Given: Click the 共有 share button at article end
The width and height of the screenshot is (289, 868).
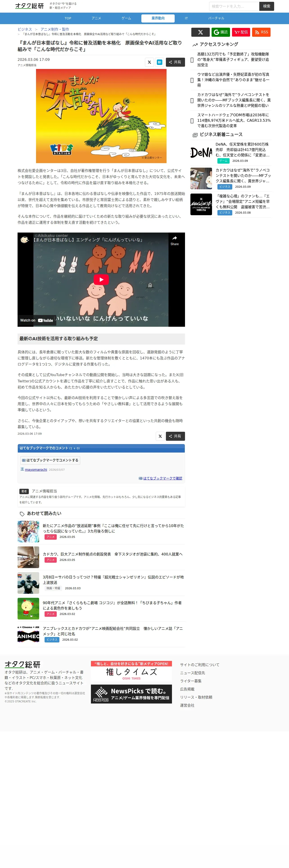Looking at the screenshot, I should click(x=175, y=436).
